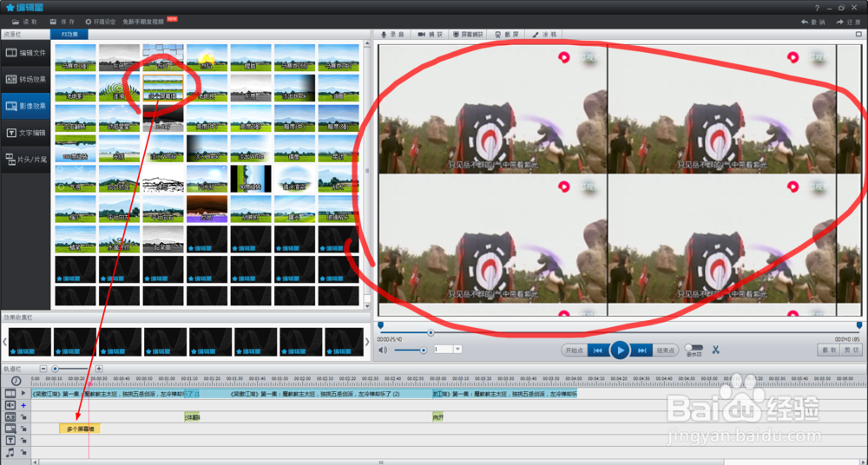
Task: Select the X-Ray effect thumbnail
Action: (x=163, y=118)
